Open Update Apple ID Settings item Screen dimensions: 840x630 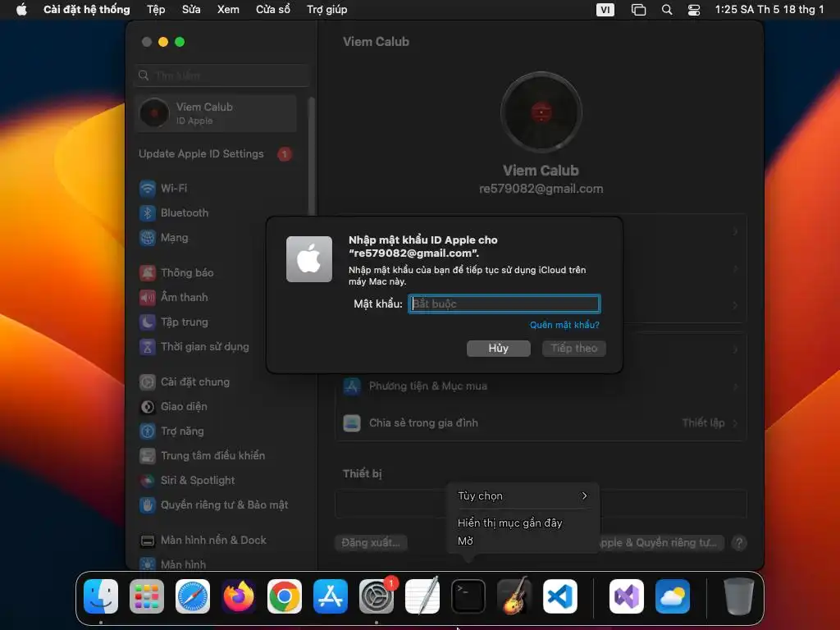click(216, 154)
